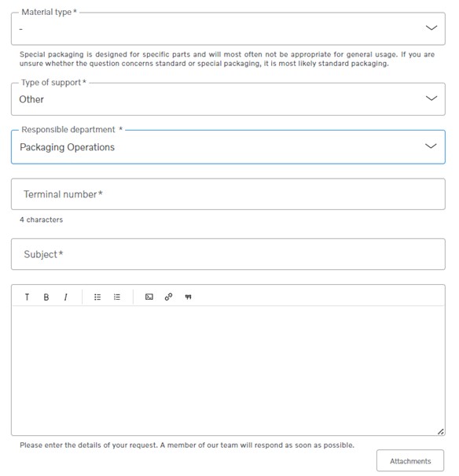
Task: Expand the Type of support dropdown chevron
Action: tap(431, 98)
